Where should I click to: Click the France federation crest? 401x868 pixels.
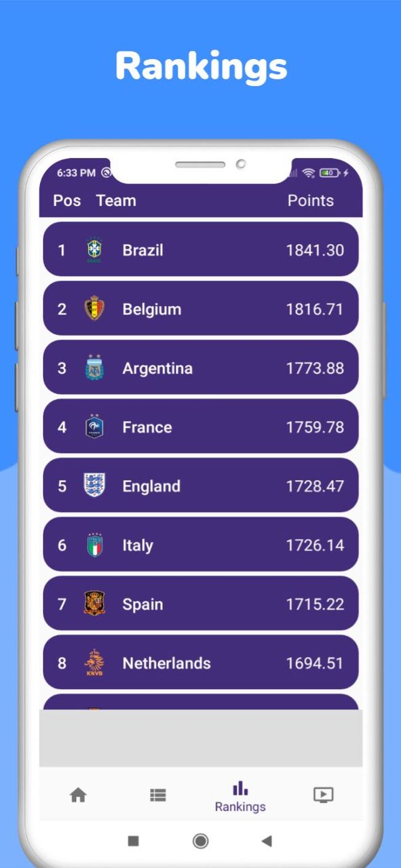94,427
